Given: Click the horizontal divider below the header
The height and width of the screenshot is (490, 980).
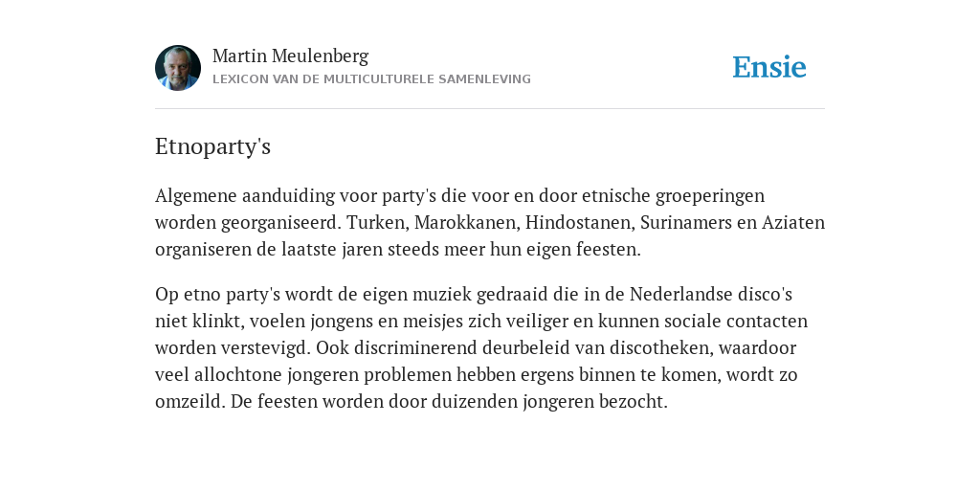Looking at the screenshot, I should click(490, 109).
